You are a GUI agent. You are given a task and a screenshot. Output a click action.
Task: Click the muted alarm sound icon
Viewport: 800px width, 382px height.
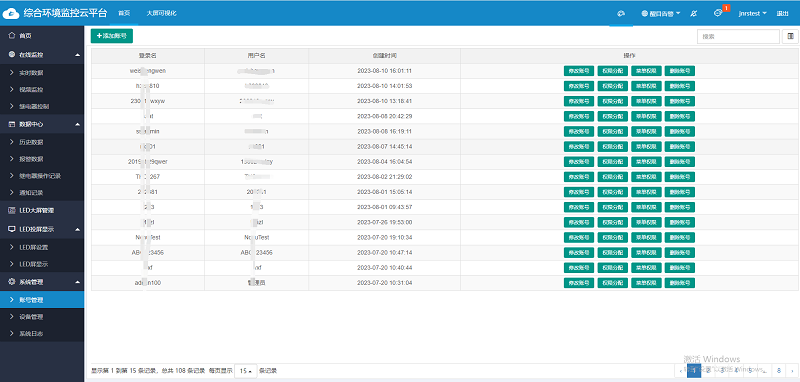point(693,14)
